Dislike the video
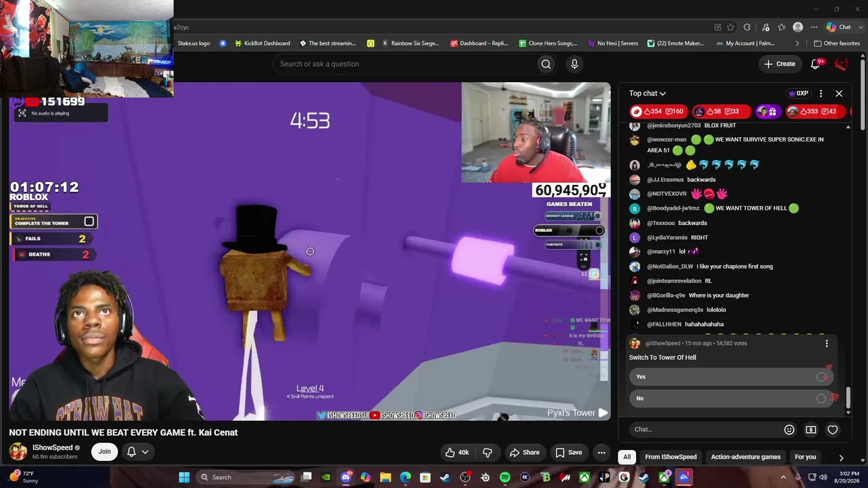The height and width of the screenshot is (488, 868). (487, 452)
